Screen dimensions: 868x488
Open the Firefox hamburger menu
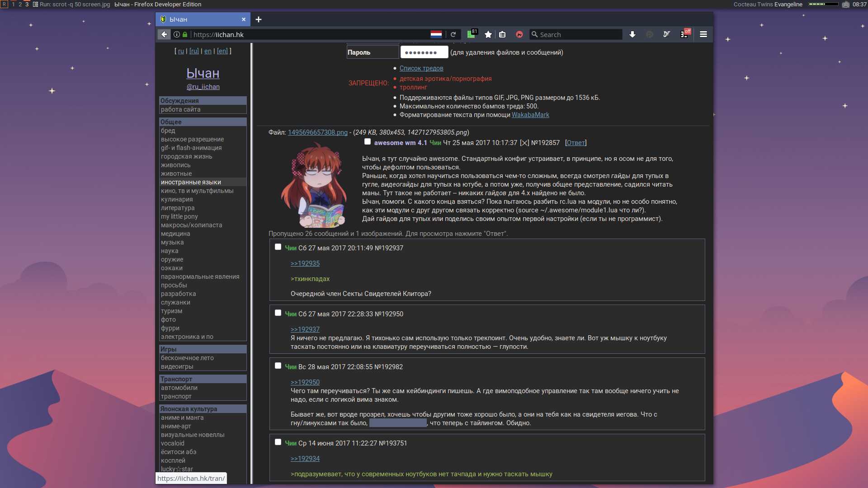coord(703,34)
